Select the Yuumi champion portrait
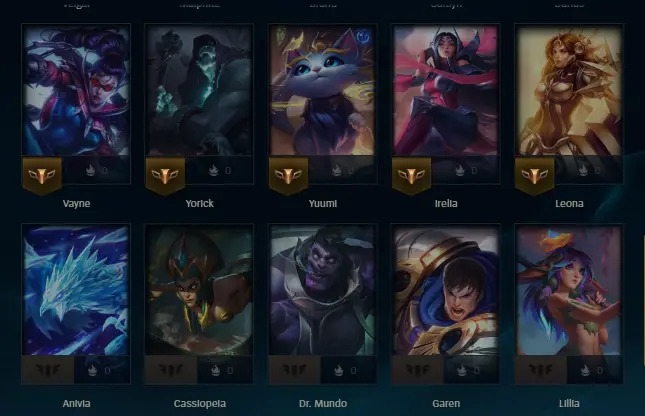Image resolution: width=645 pixels, height=416 pixels. tap(322, 90)
